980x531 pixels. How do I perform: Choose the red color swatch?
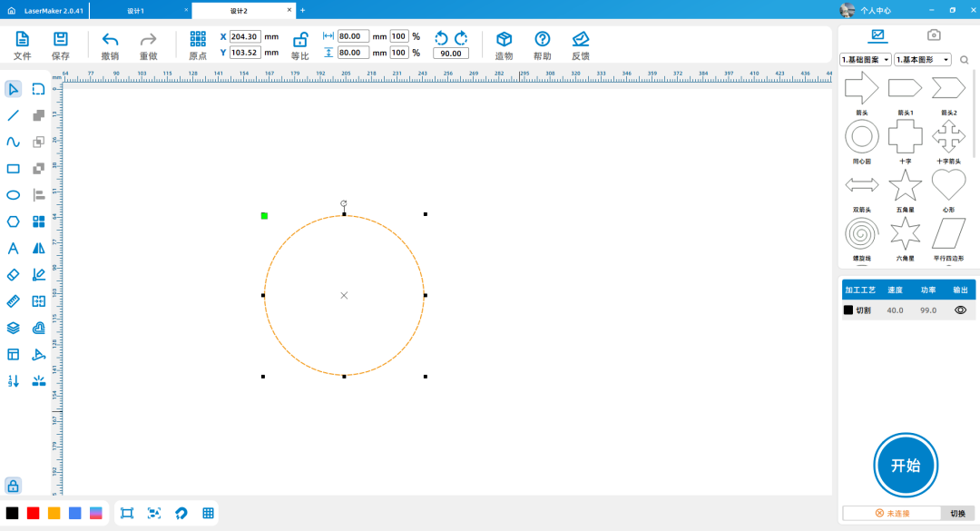[34, 513]
